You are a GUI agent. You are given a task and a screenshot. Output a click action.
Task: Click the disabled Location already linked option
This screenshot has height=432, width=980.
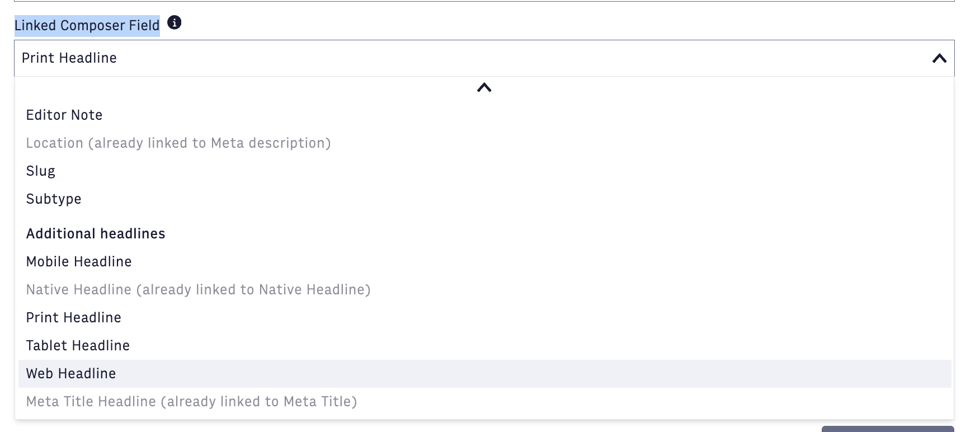click(484, 143)
